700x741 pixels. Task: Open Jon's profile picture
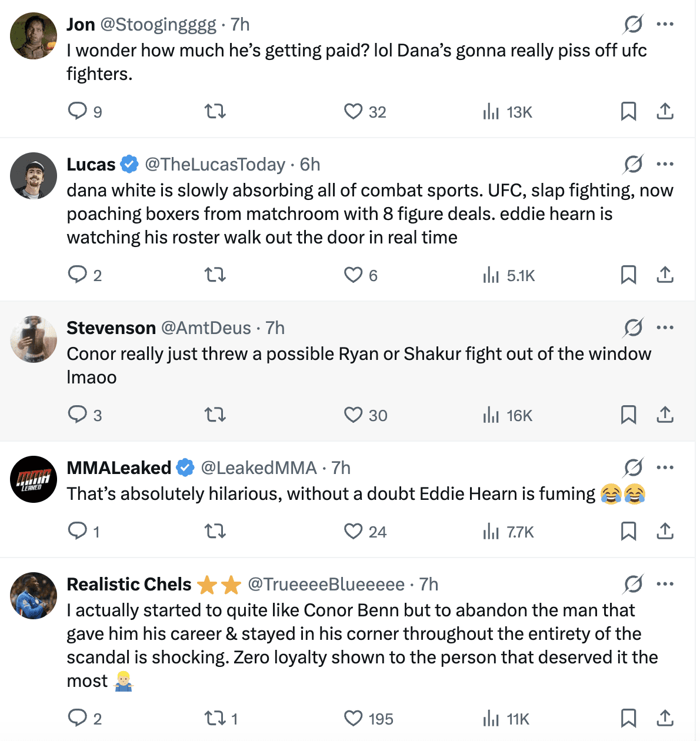pos(34,36)
